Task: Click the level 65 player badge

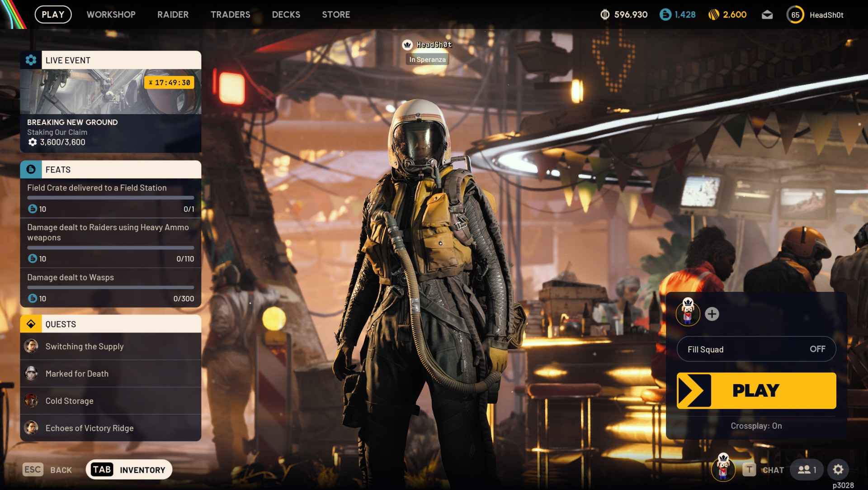Action: coord(795,15)
